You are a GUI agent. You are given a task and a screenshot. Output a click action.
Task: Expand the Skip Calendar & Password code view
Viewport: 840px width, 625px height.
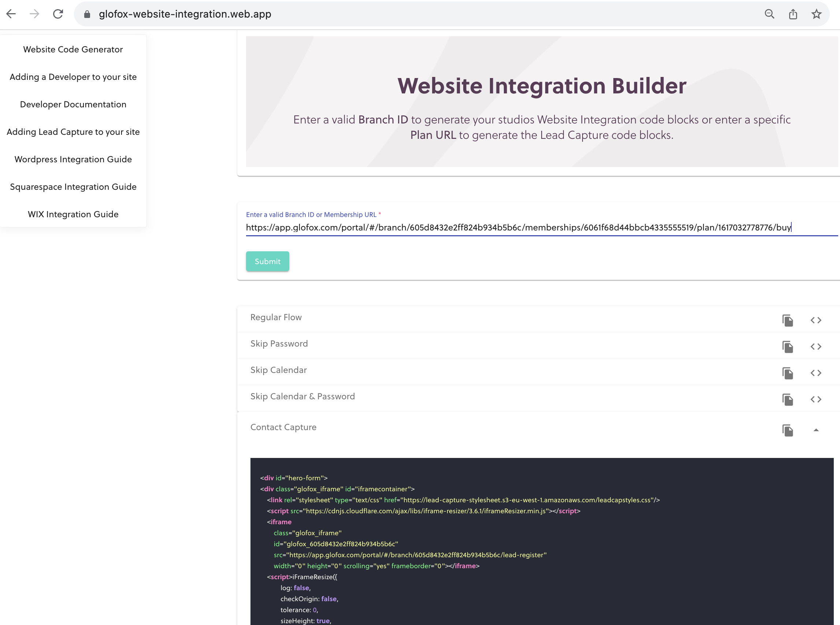point(816,399)
